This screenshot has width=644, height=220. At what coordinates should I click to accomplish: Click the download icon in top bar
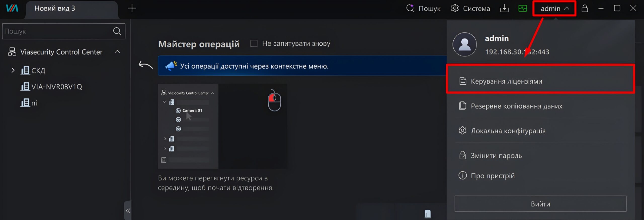pyautogui.click(x=504, y=9)
